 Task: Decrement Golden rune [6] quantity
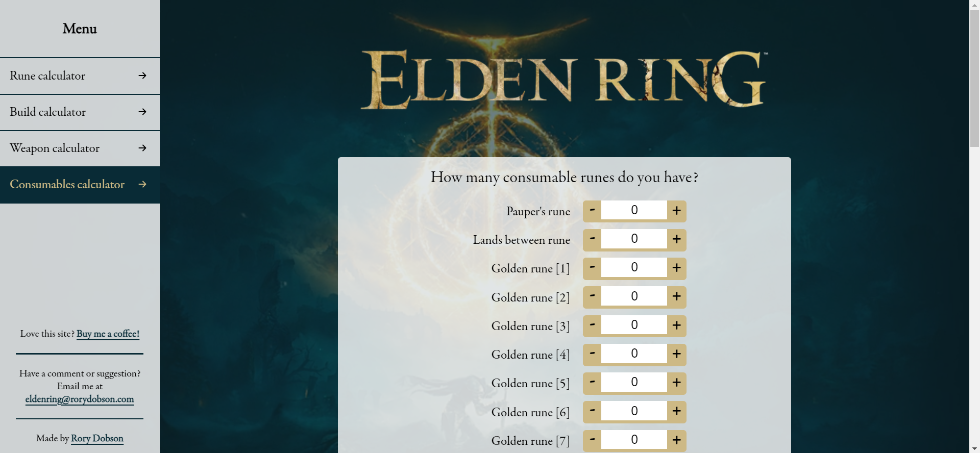point(592,411)
